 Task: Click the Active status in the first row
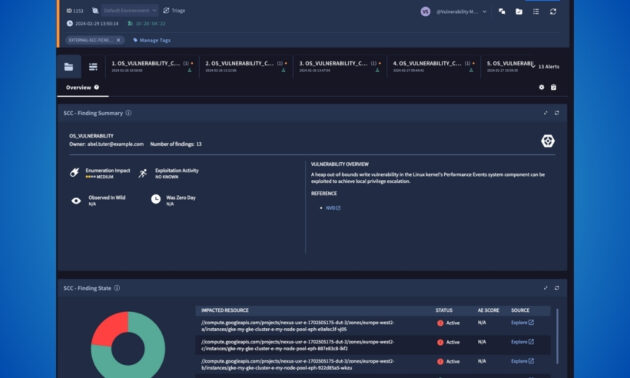click(448, 323)
